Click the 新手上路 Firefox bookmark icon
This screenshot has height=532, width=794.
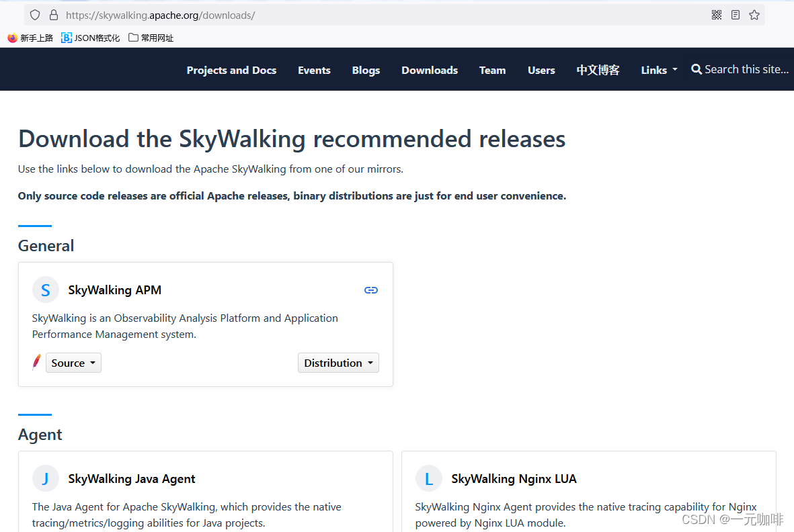click(x=11, y=38)
